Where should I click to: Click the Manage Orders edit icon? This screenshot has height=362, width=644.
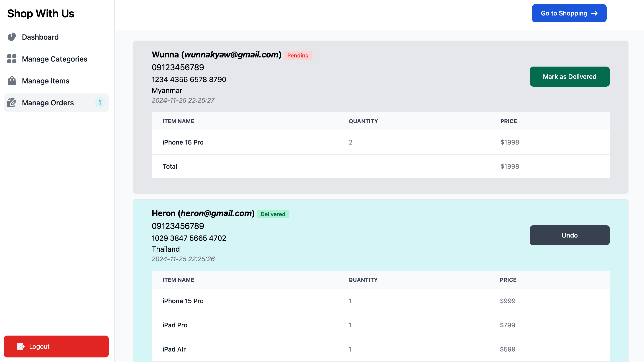[12, 103]
